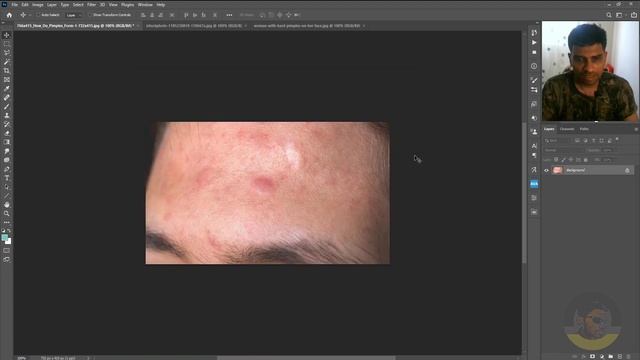
Task: Click the Play action icon in dock
Action: [x=534, y=42]
